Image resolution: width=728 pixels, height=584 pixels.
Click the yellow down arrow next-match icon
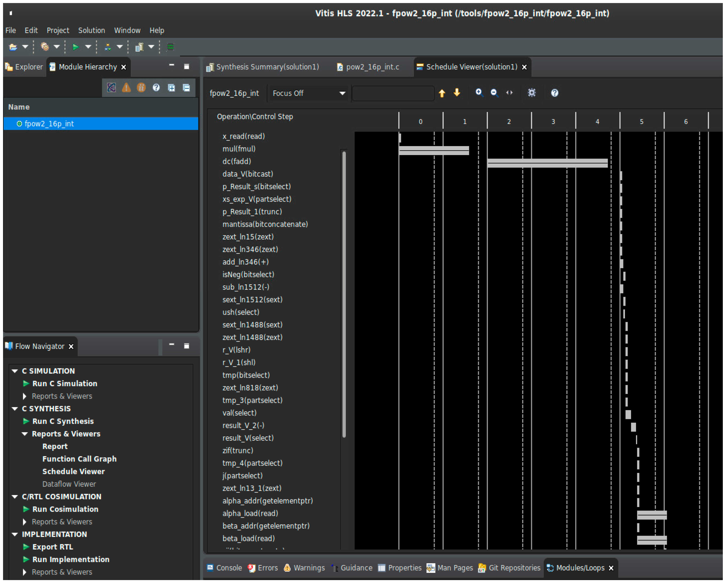click(x=457, y=93)
